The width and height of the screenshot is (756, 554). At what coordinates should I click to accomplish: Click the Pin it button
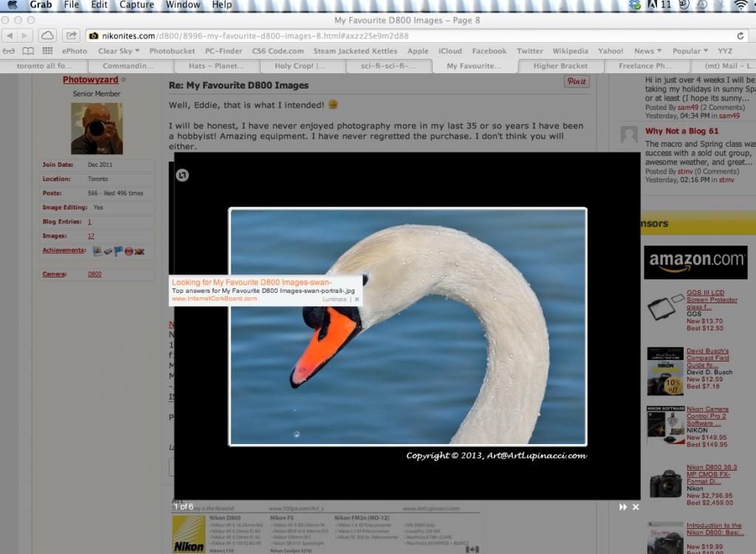pos(577,82)
